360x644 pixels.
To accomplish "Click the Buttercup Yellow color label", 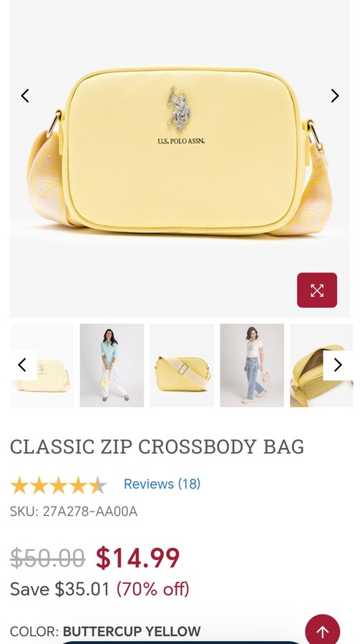I will pyautogui.click(x=132, y=631).
